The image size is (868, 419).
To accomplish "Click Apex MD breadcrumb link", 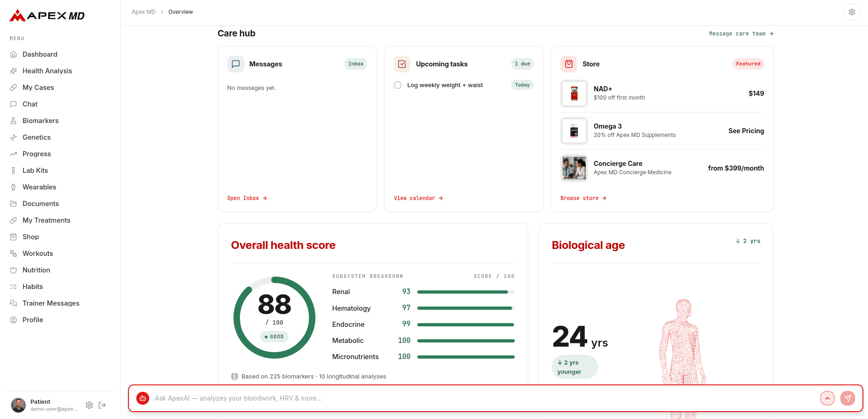I will [x=144, y=12].
